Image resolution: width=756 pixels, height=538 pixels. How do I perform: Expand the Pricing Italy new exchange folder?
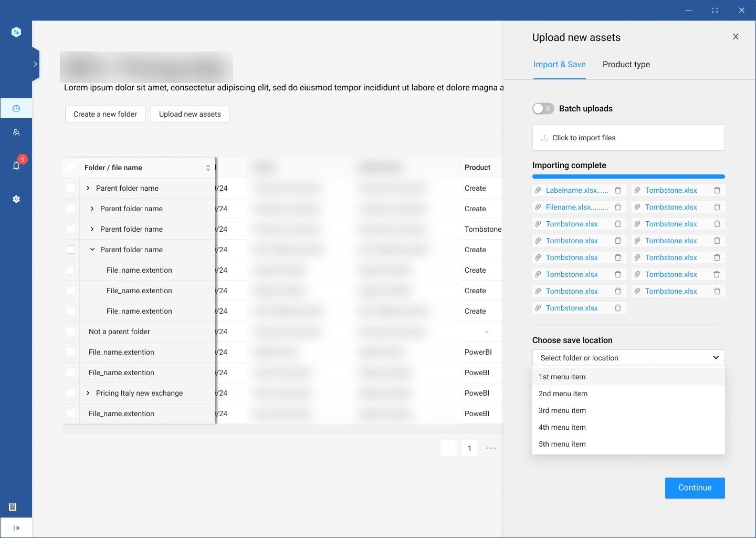coord(88,393)
